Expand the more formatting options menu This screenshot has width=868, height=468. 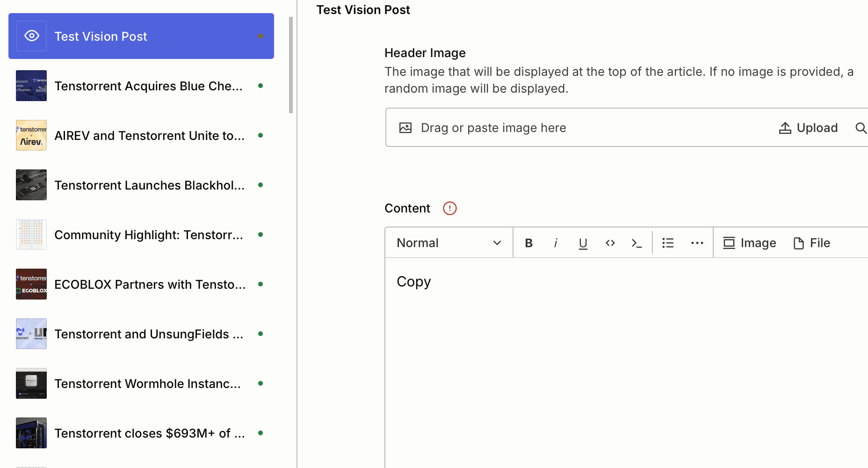tap(697, 243)
